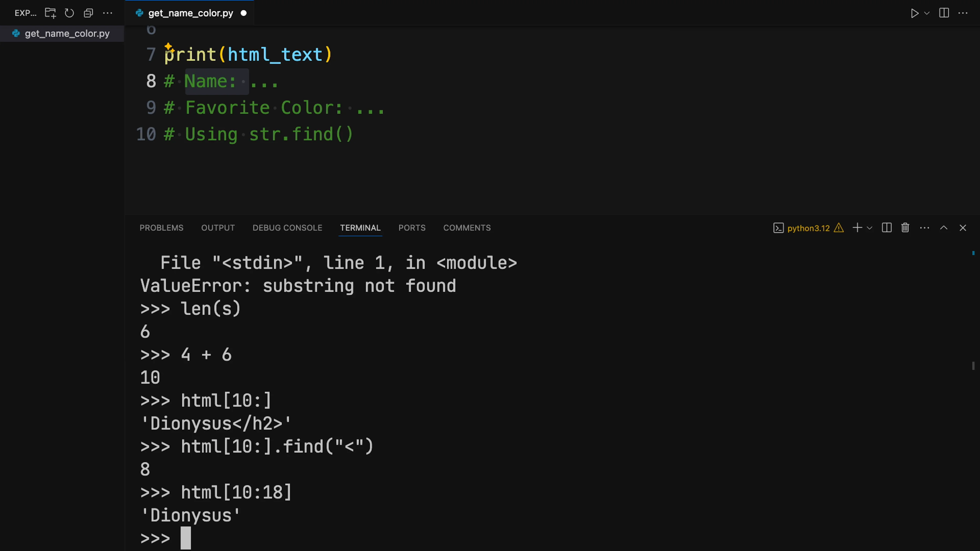Create a new terminal with plus button
The image size is (980, 551).
click(857, 228)
